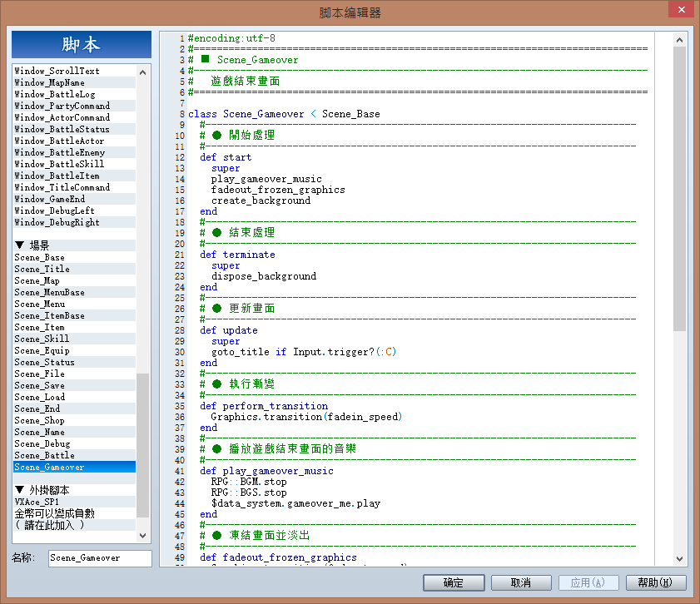Select the ▼ 外掛腳本 section header
Viewport: 700px width, 604px height.
coord(75,490)
